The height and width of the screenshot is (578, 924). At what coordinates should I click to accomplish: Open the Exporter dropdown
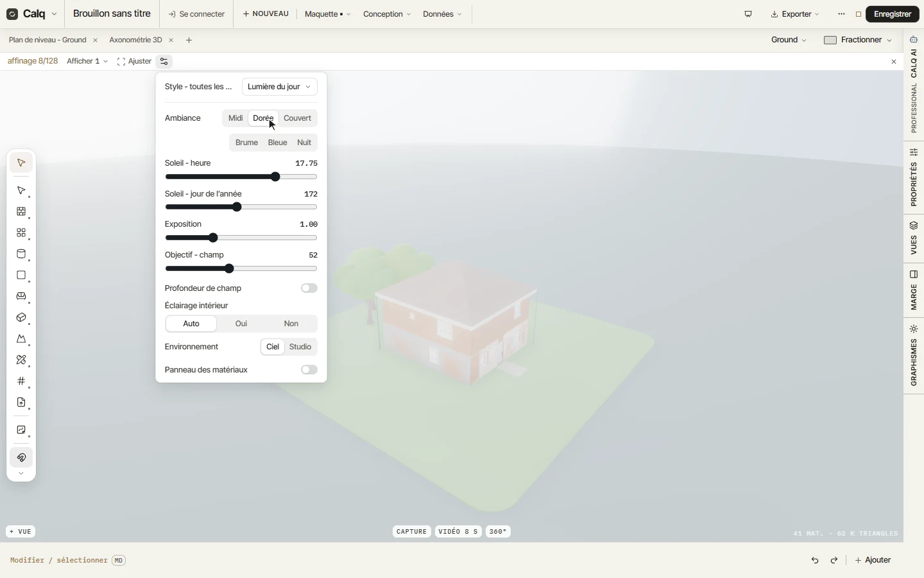point(795,14)
